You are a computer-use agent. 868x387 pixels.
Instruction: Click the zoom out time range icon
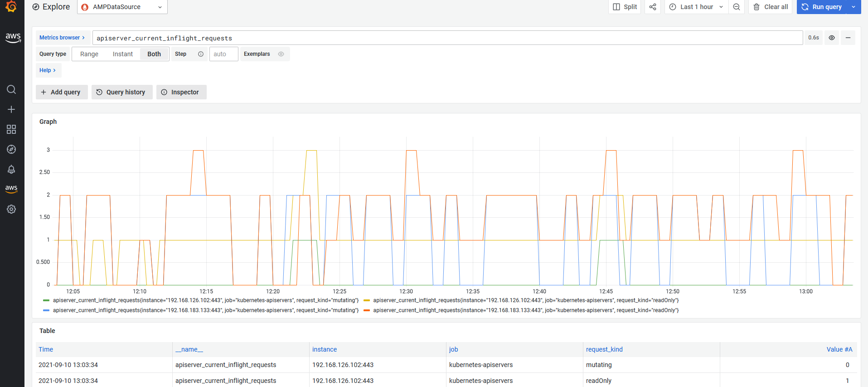737,7
